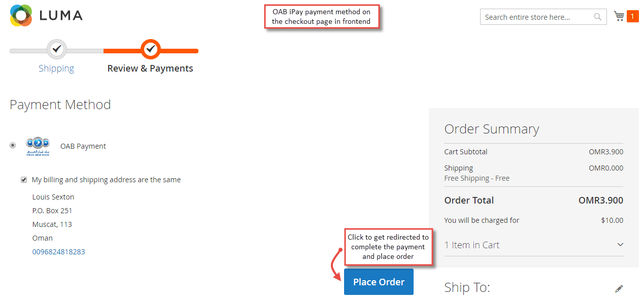Click phone number link 0096824818283
Image resolution: width=644 pixels, height=299 pixels.
point(58,252)
